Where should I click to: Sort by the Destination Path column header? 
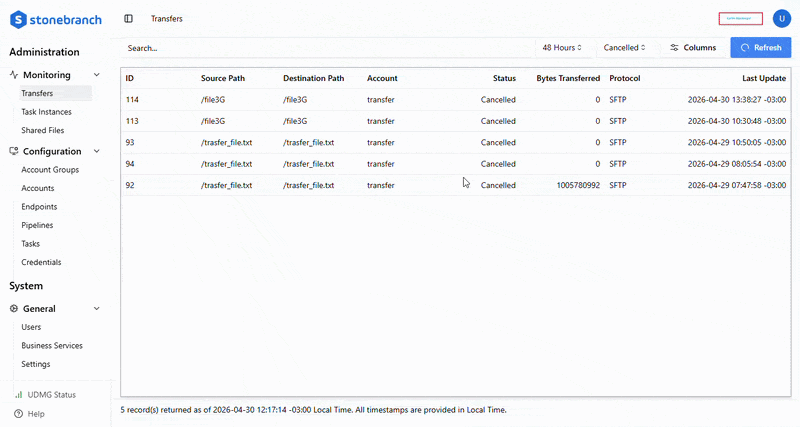(x=314, y=78)
